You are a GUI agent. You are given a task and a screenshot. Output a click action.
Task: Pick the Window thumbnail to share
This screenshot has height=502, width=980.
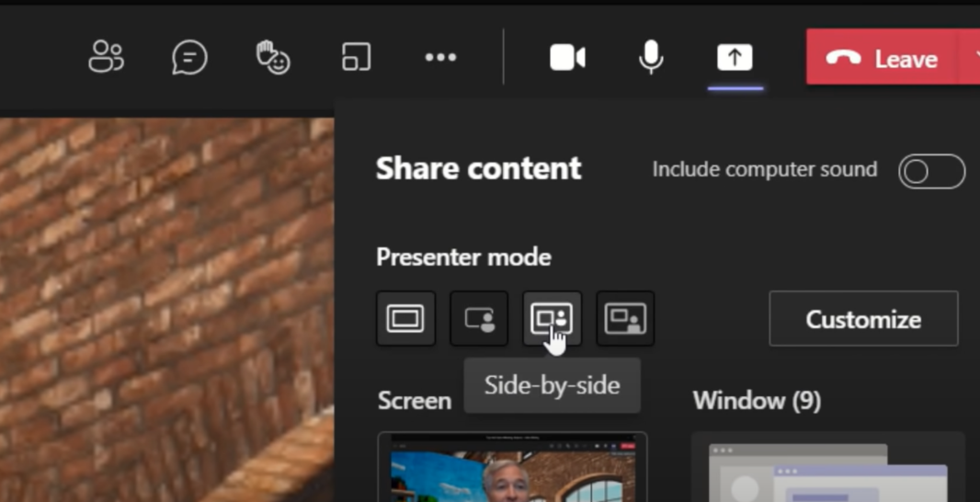827,471
